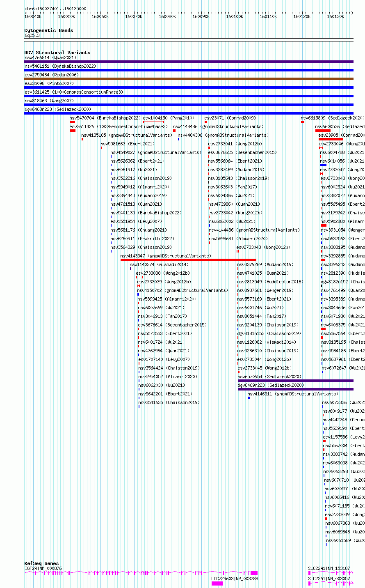The image size is (365, 588).
Task: Click the 160080k ruler position
Action: (x=167, y=16)
